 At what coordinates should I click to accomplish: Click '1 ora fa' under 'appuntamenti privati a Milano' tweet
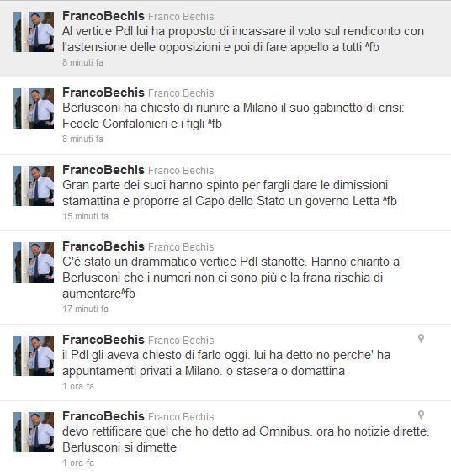click(x=78, y=387)
